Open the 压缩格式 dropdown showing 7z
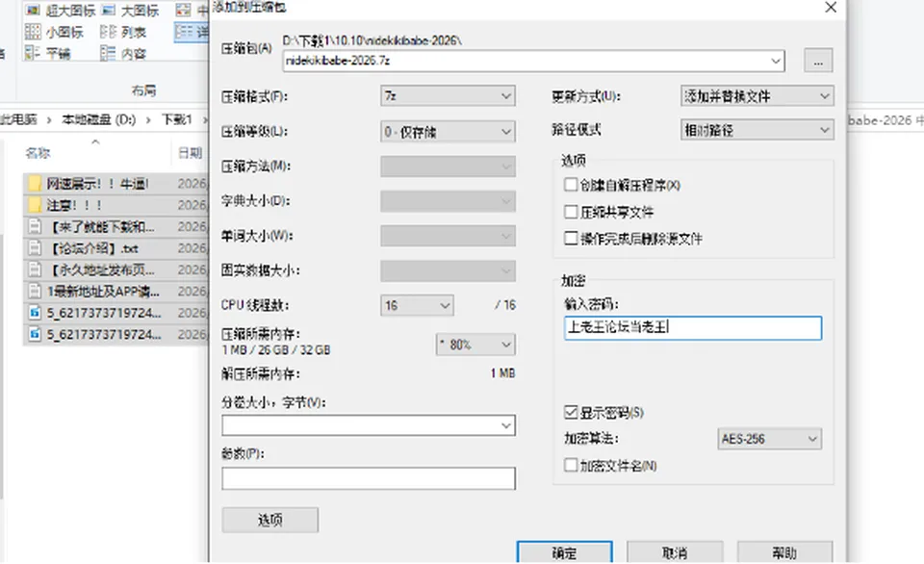Viewport: 924px width, 564px height. (x=448, y=96)
